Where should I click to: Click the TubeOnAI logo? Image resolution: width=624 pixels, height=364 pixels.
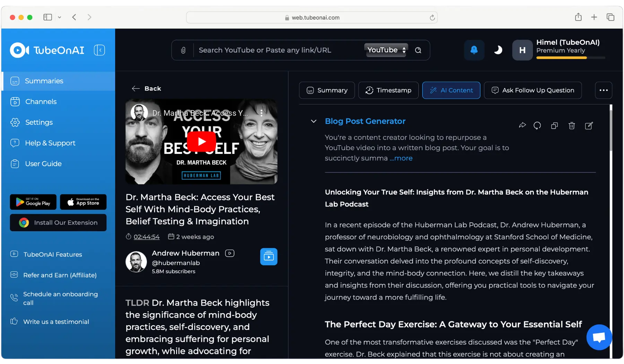(x=47, y=50)
